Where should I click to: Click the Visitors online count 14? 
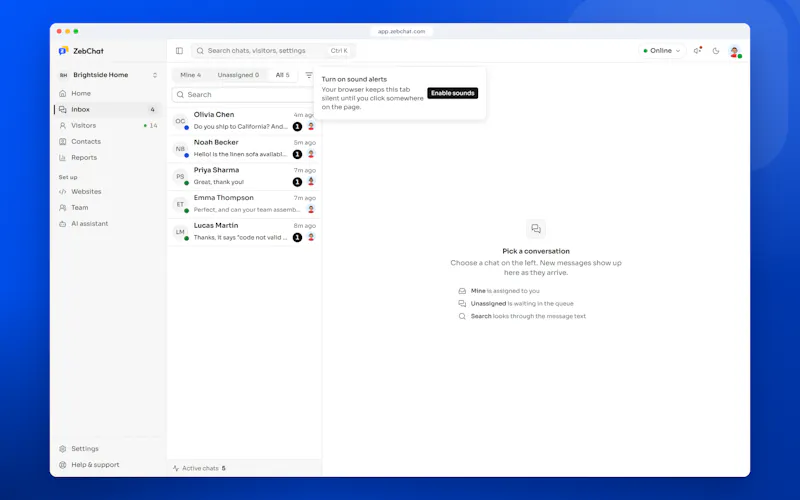tap(151, 126)
